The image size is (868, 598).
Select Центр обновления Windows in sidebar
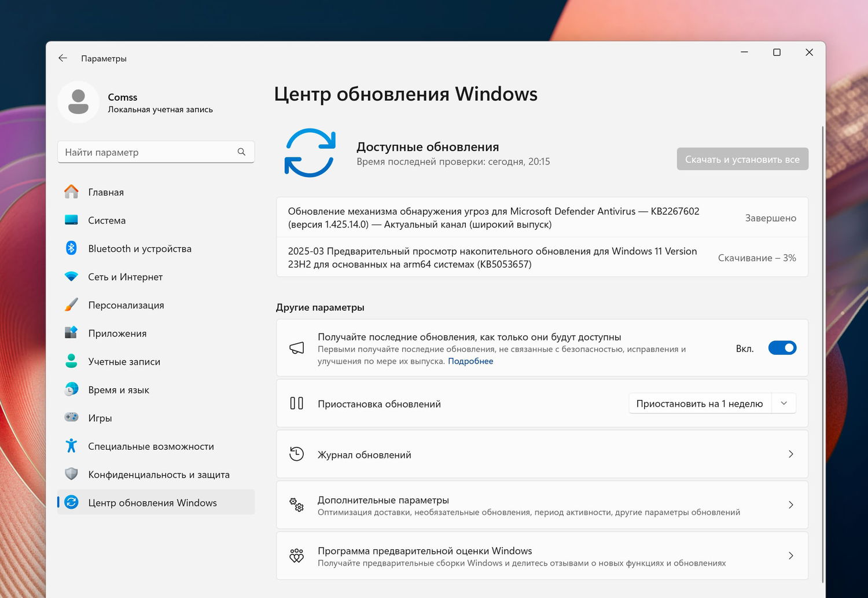(156, 502)
